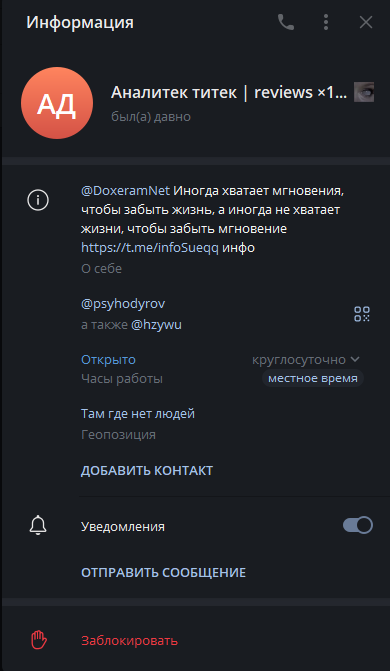The width and height of the screenshot is (390, 671).
Task: Close the Информация panel
Action: point(366,22)
